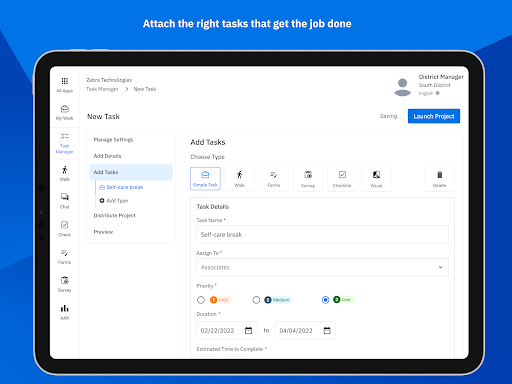The width and height of the screenshot is (512, 384).
Task: Choose the Checklist task type
Action: (342, 179)
